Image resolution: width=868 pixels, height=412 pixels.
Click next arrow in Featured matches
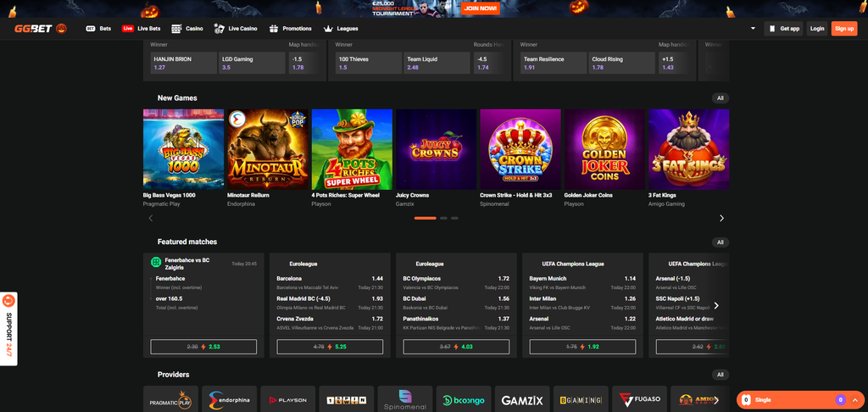716,306
